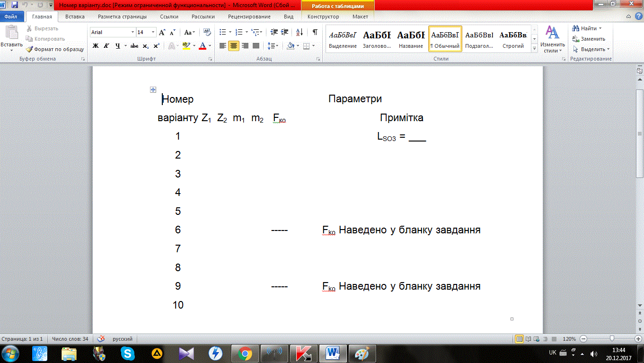The height and width of the screenshot is (363, 644).
Task: Open the font size 14 dropdown
Action: 153,32
